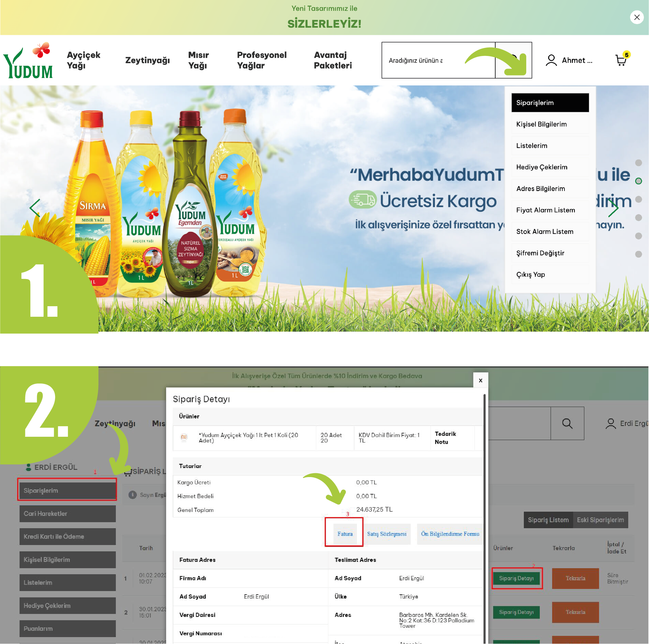Image resolution: width=649 pixels, height=644 pixels.
Task: Click Çıkış Yap to log out
Action: click(x=550, y=275)
